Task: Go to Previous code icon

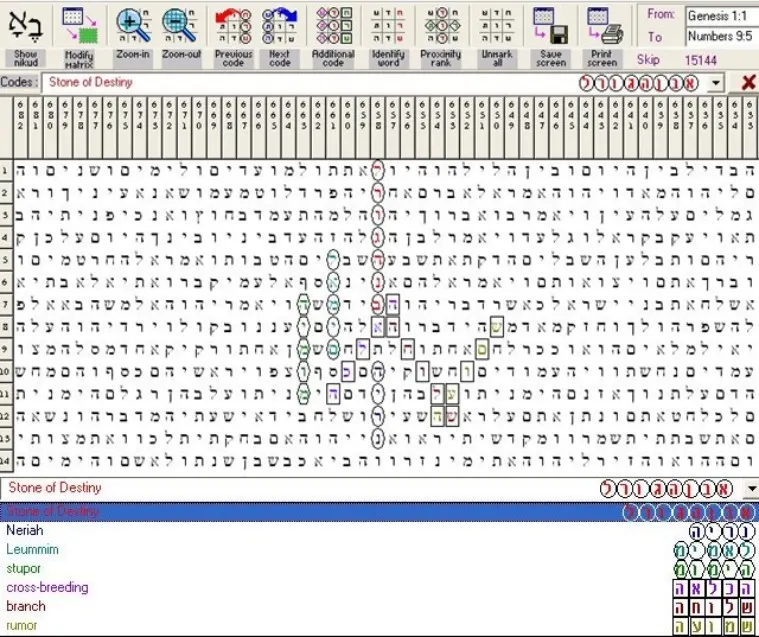Action: (x=233, y=25)
